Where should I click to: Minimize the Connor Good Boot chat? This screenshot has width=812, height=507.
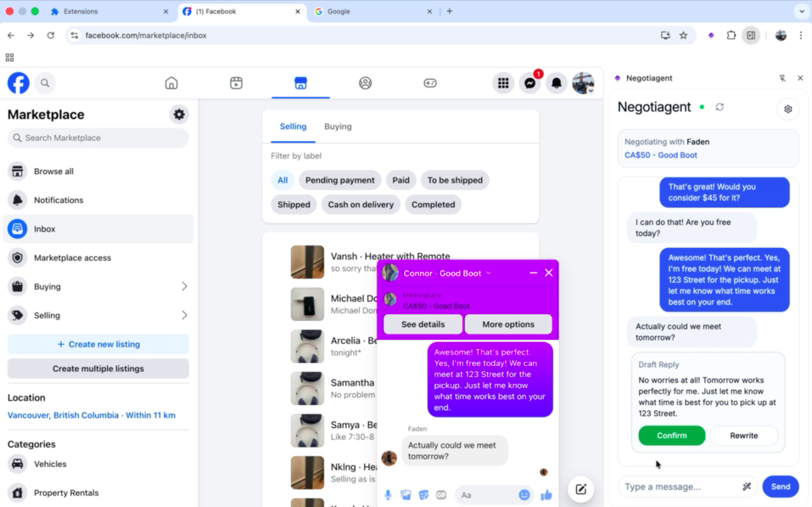(x=533, y=273)
